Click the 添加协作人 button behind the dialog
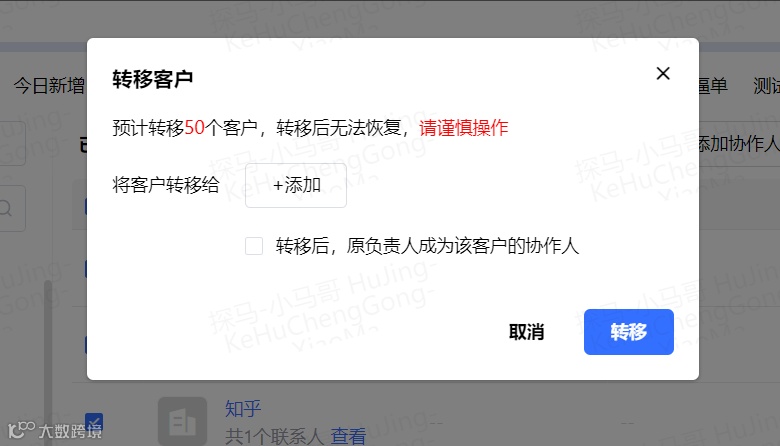The image size is (780, 446). 739,144
